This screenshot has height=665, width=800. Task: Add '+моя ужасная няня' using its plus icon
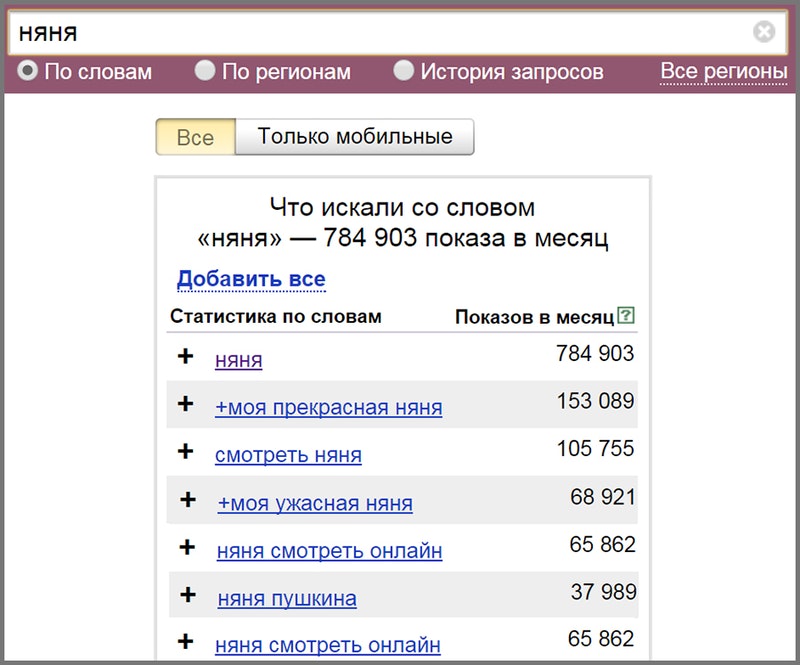click(187, 500)
